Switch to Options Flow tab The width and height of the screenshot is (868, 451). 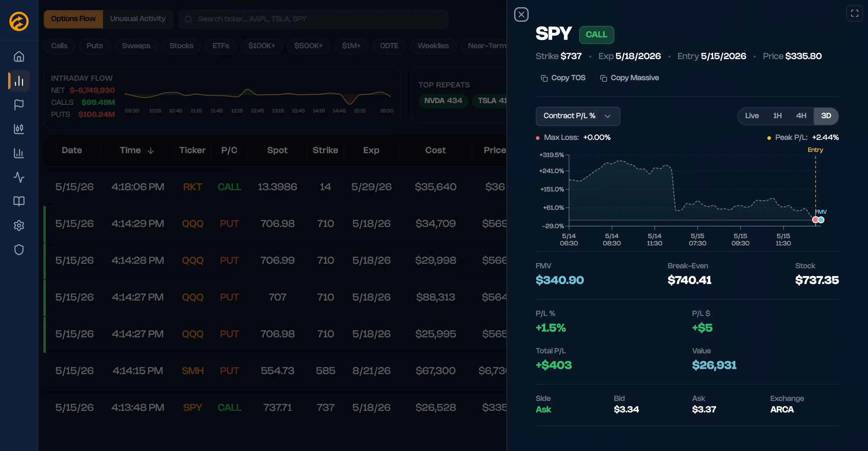[x=73, y=19]
